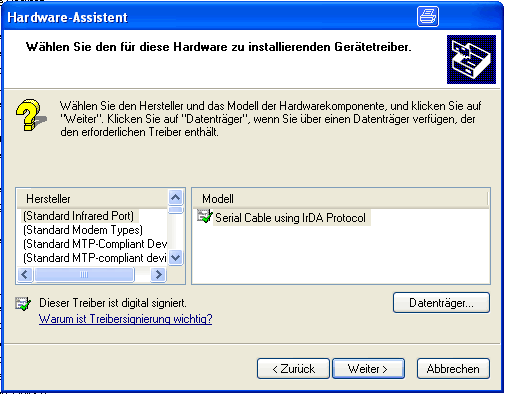Click the printer icon in title bar
This screenshot has height=394, width=505.
click(x=428, y=16)
